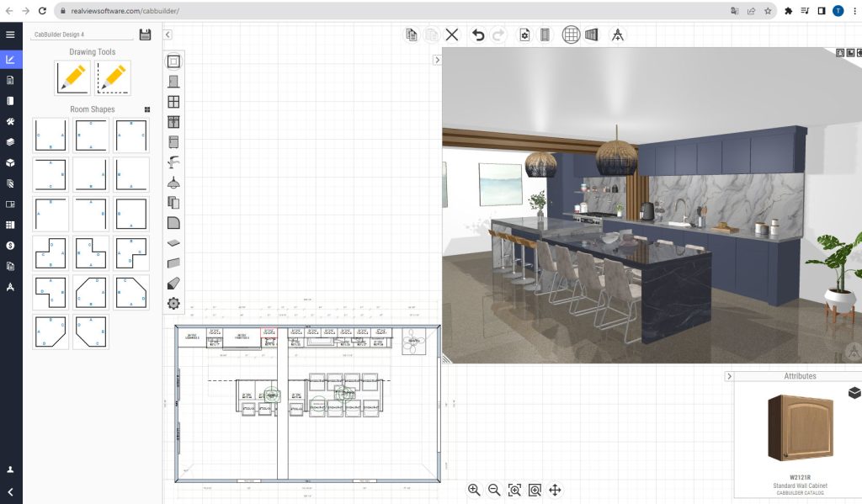Screen dimensions: 862x504
Task: Click the 3D kitchen render view
Action: point(652,205)
